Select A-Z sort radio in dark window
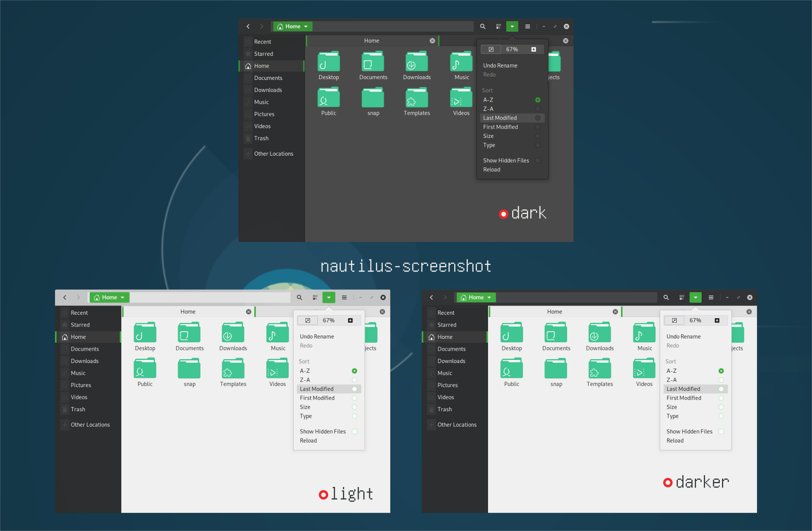The width and height of the screenshot is (812, 531). (x=538, y=100)
